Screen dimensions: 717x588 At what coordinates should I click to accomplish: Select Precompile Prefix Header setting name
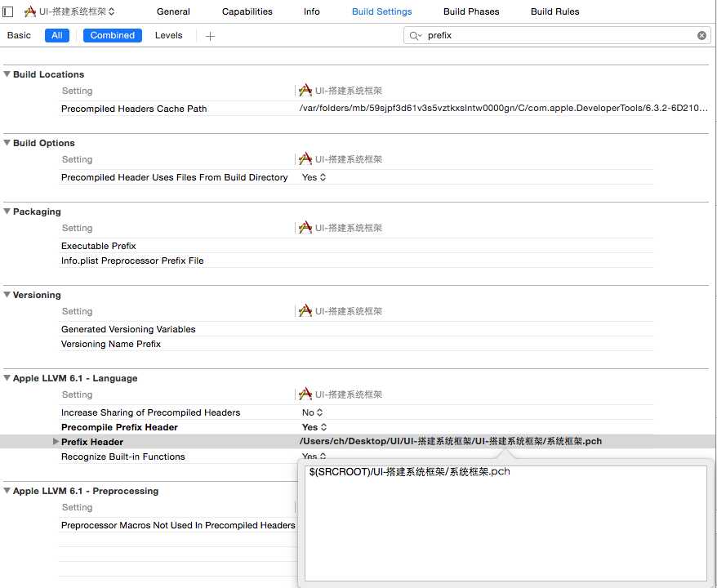pyautogui.click(x=119, y=427)
